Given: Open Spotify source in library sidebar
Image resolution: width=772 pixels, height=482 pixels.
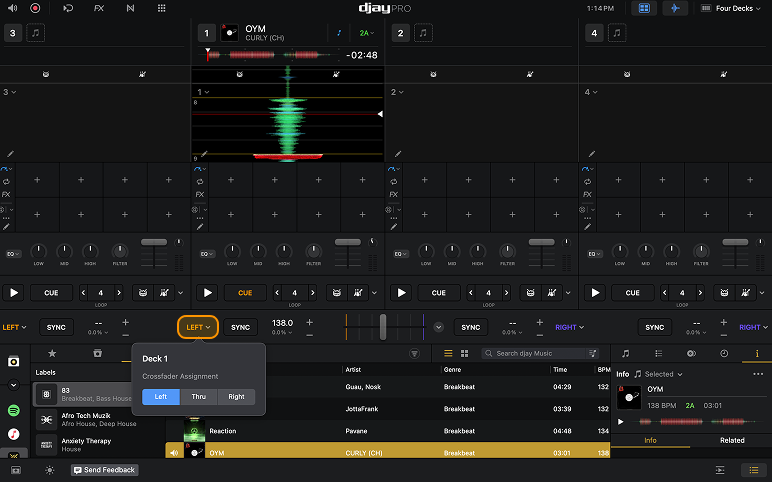Looking at the screenshot, I should click(x=14, y=410).
